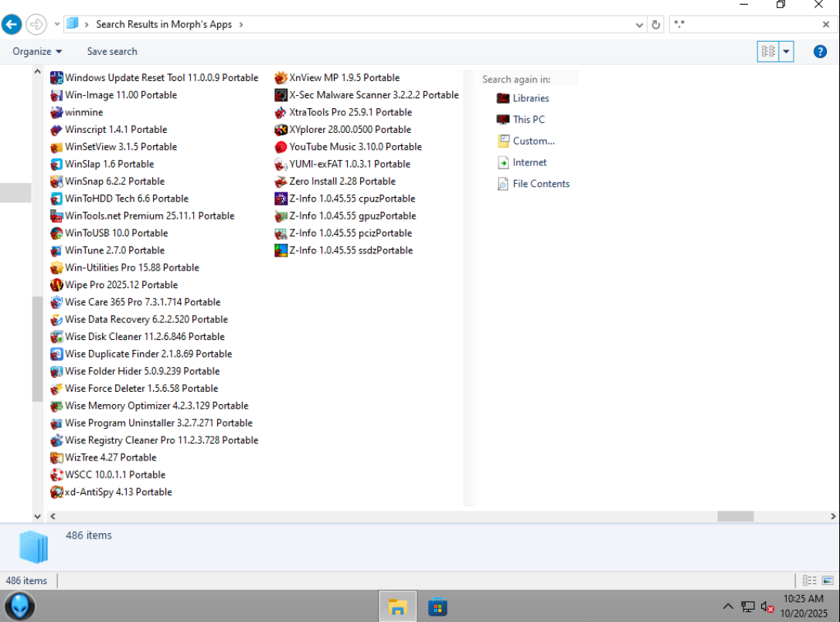This screenshot has height=622, width=840.
Task: Click the XYplorer 28.00.0500 Portable icon
Action: (x=281, y=130)
